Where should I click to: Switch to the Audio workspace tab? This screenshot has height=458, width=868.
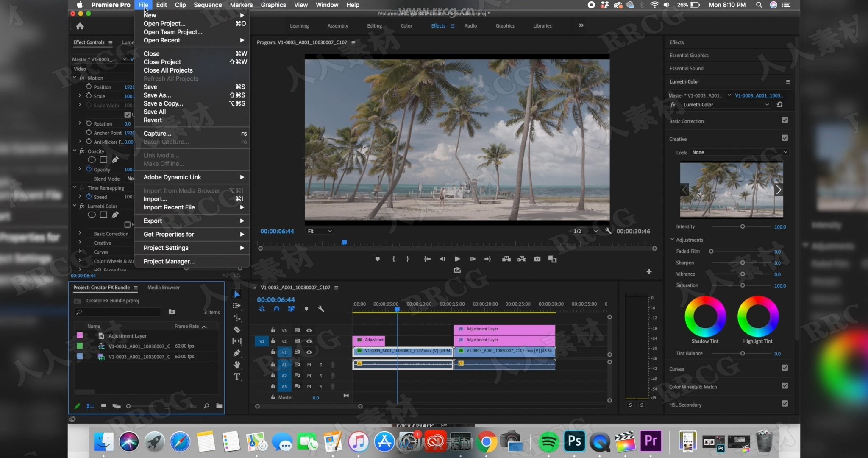coord(470,25)
